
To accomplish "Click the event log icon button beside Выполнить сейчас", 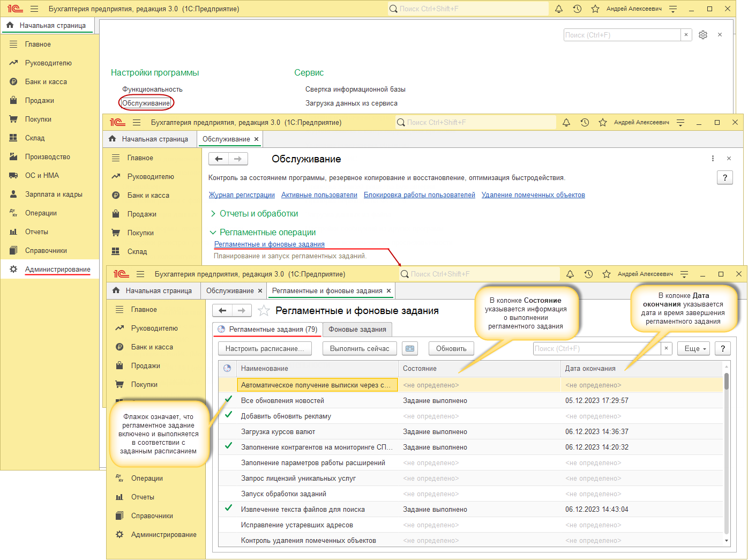I will (410, 348).
